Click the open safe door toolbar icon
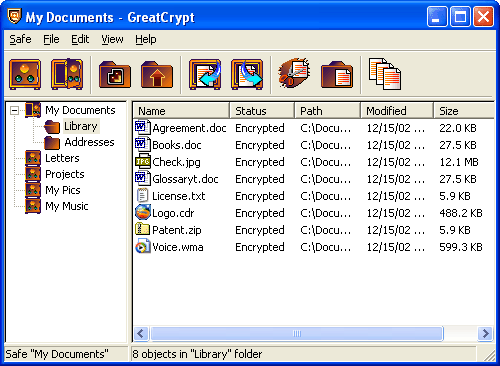This screenshot has height=366, width=500. (67, 74)
